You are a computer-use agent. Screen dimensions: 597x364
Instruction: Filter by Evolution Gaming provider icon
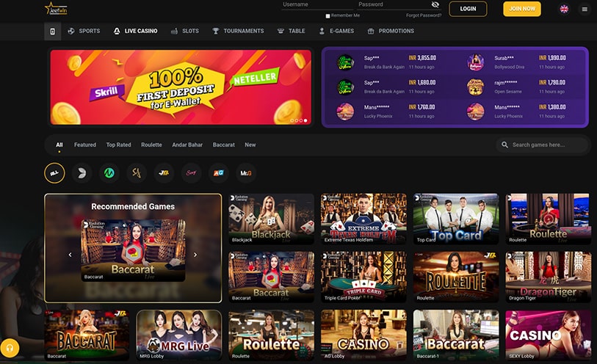click(82, 173)
